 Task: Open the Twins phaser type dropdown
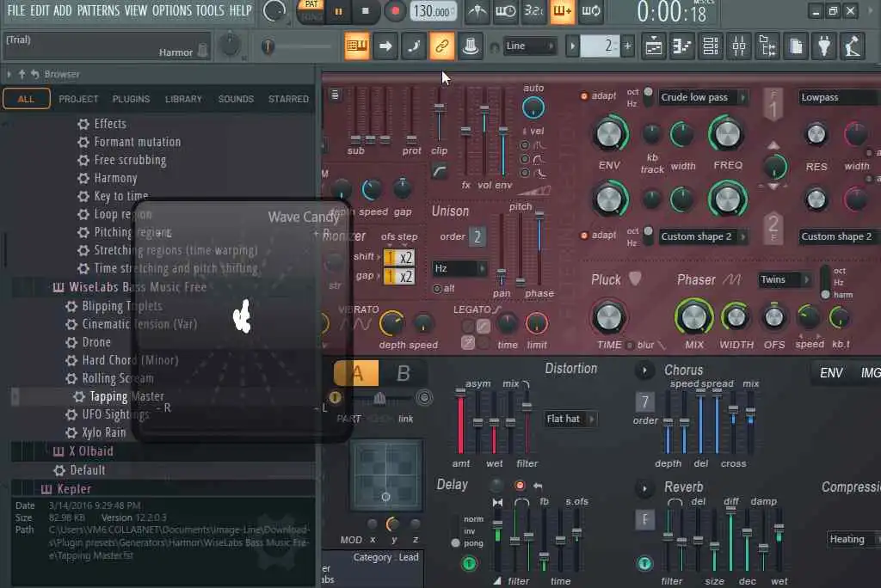click(785, 279)
